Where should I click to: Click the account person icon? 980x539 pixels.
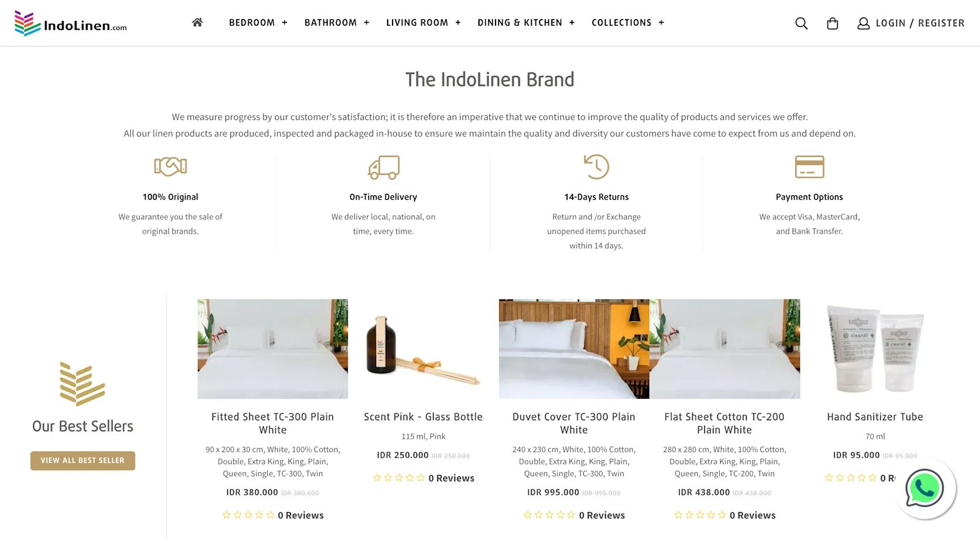coord(864,23)
